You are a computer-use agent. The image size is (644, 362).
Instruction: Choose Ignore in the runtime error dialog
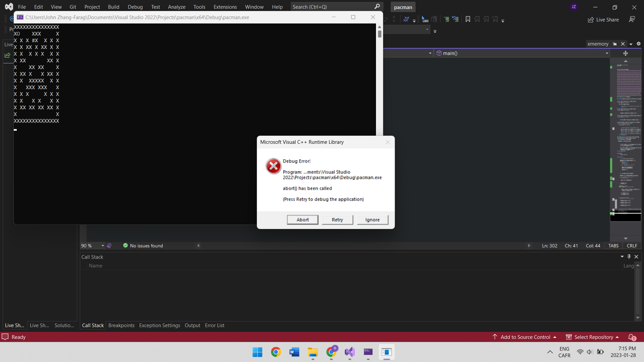372,220
